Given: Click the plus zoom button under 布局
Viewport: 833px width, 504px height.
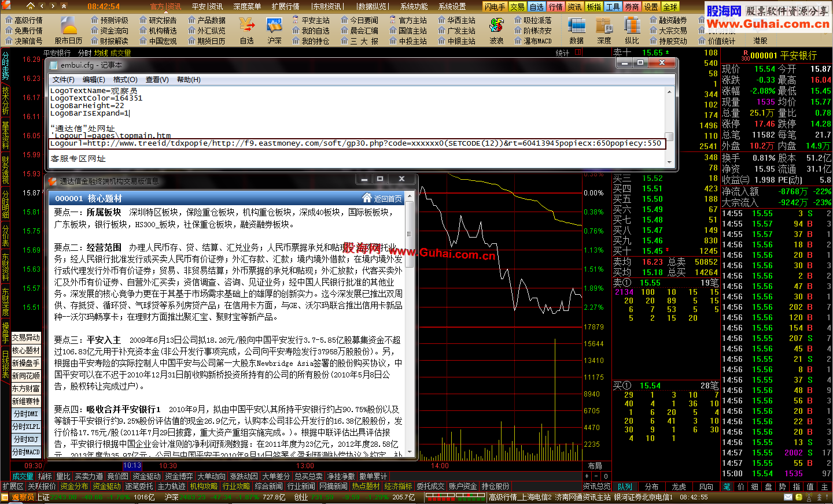Looking at the screenshot, I should [x=587, y=476].
